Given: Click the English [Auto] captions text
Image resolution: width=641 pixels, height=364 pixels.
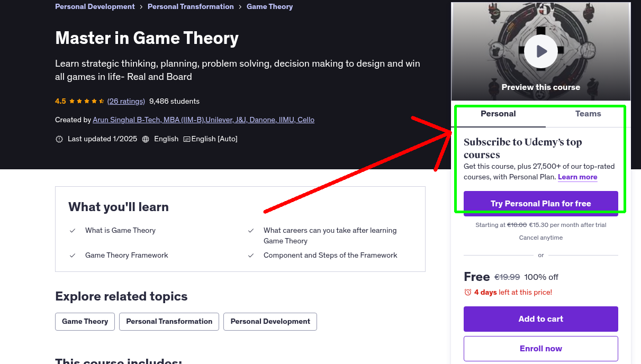Looking at the screenshot, I should coord(214,139).
